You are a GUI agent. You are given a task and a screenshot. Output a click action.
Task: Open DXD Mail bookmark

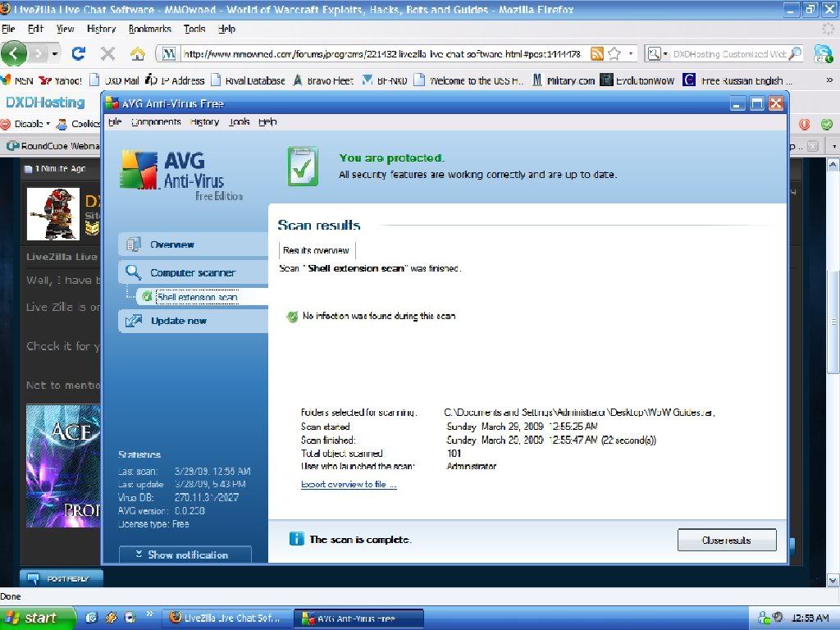pyautogui.click(x=115, y=80)
